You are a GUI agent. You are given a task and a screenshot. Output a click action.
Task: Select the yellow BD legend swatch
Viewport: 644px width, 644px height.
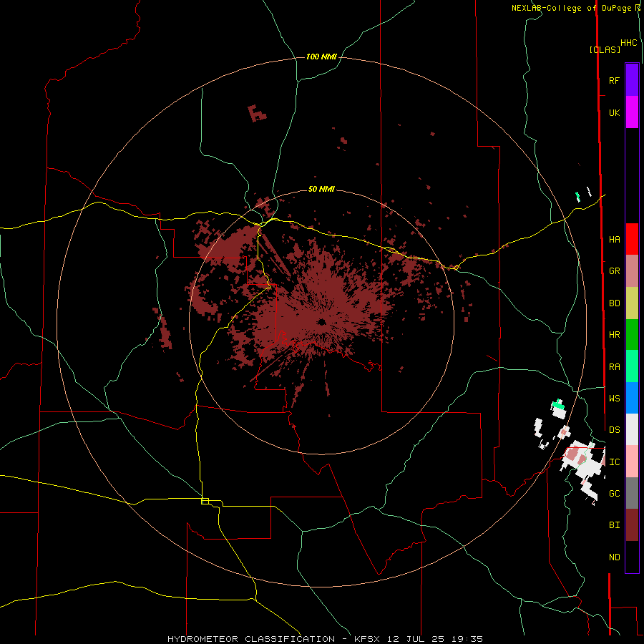[632, 303]
